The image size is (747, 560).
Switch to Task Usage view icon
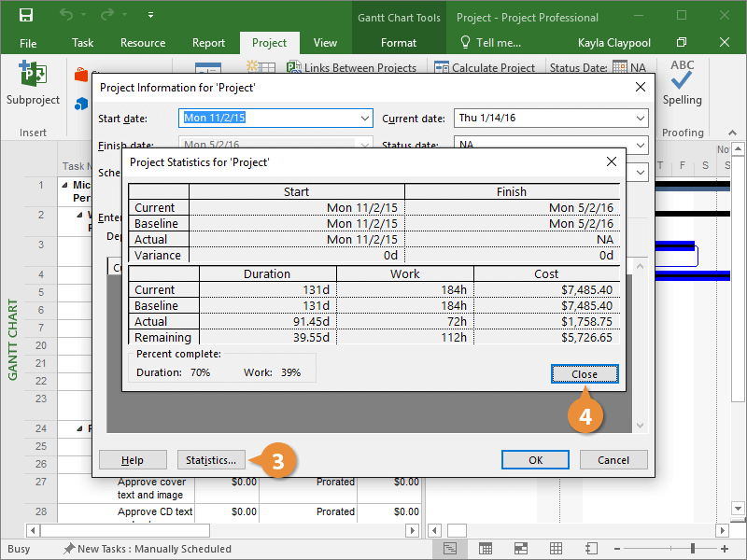pos(486,549)
